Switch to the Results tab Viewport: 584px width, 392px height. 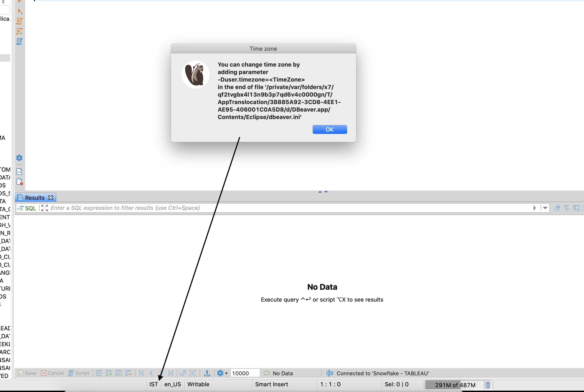34,198
